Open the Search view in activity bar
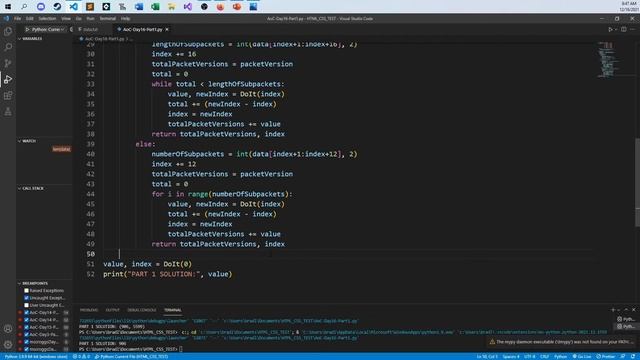 (x=8, y=47)
